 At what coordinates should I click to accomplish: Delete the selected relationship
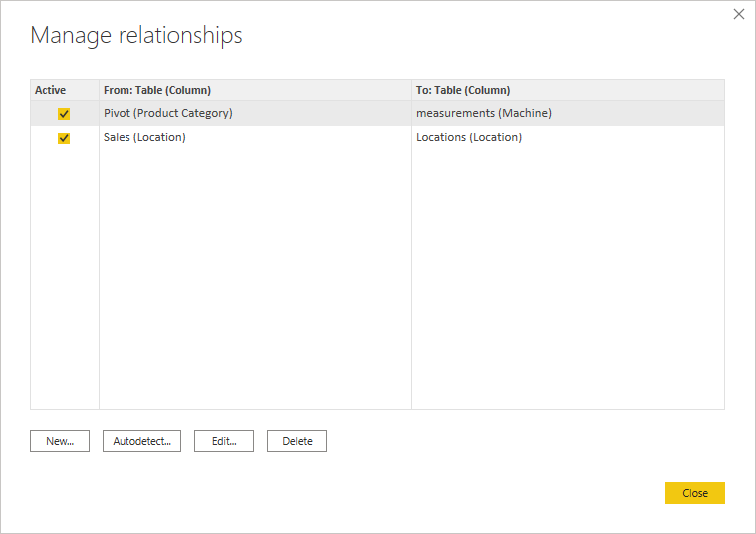pos(297,441)
